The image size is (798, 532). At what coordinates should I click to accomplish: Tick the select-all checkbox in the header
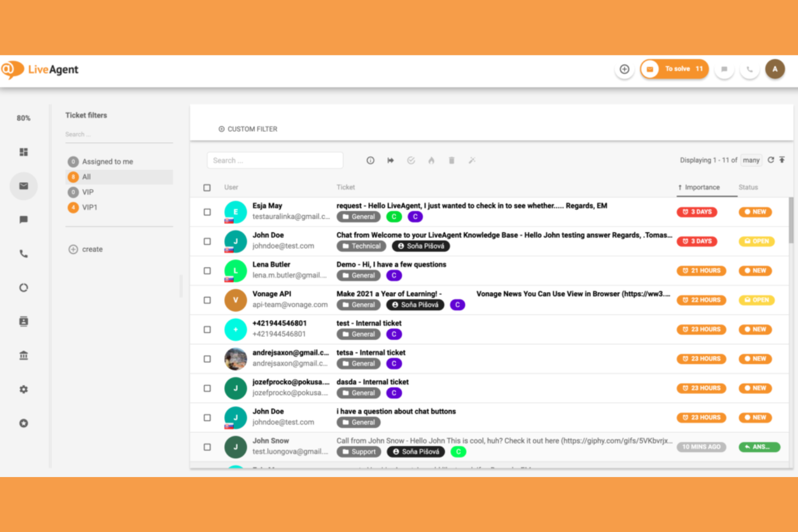click(207, 188)
